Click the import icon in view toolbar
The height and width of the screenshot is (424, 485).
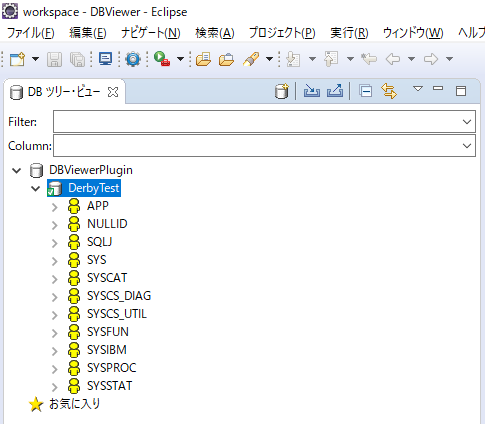click(x=312, y=91)
